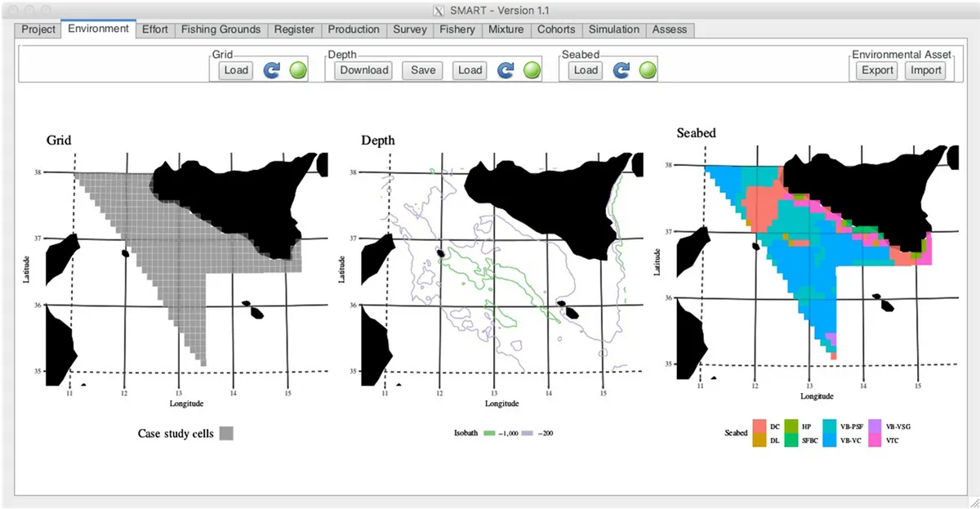Click the 'Seabed' plot title

pos(696,132)
